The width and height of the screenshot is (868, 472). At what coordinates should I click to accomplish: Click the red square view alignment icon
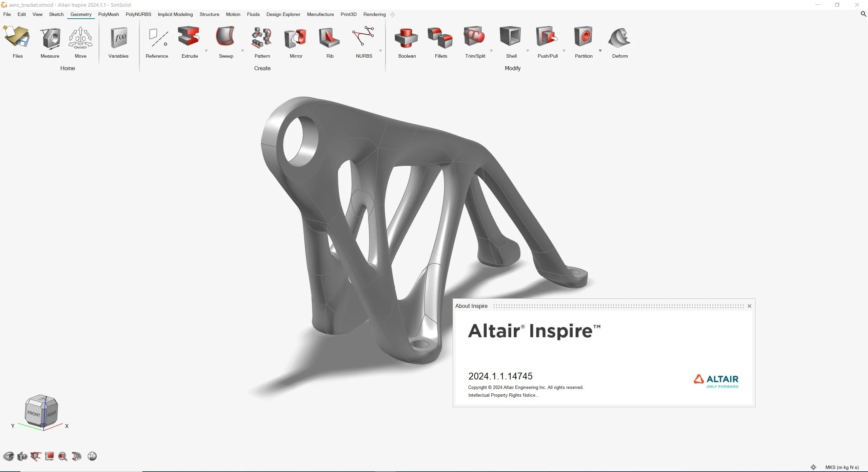pos(50,456)
